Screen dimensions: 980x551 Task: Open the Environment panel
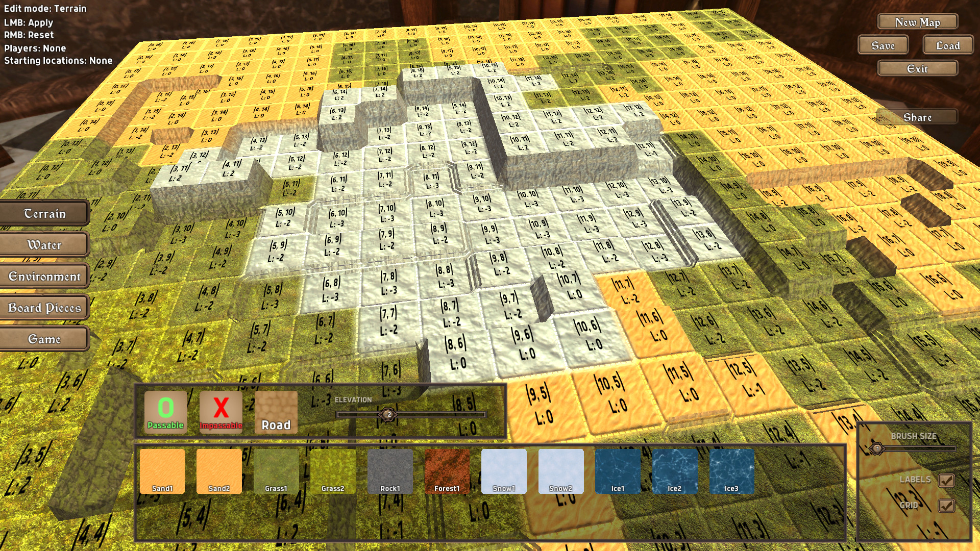[x=44, y=276]
